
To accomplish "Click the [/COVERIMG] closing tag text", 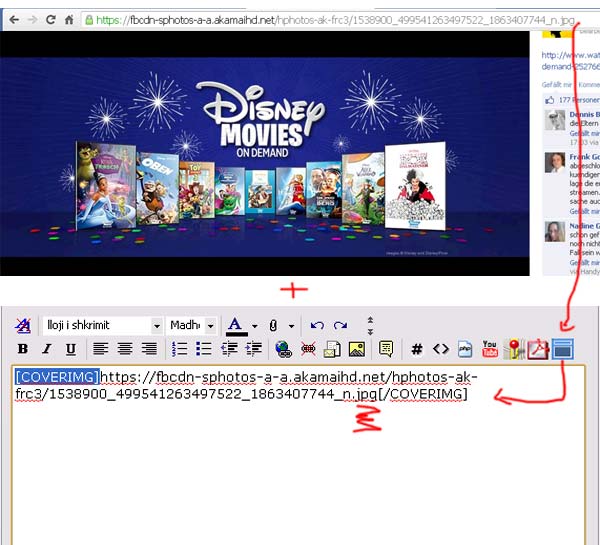I will click(423, 394).
